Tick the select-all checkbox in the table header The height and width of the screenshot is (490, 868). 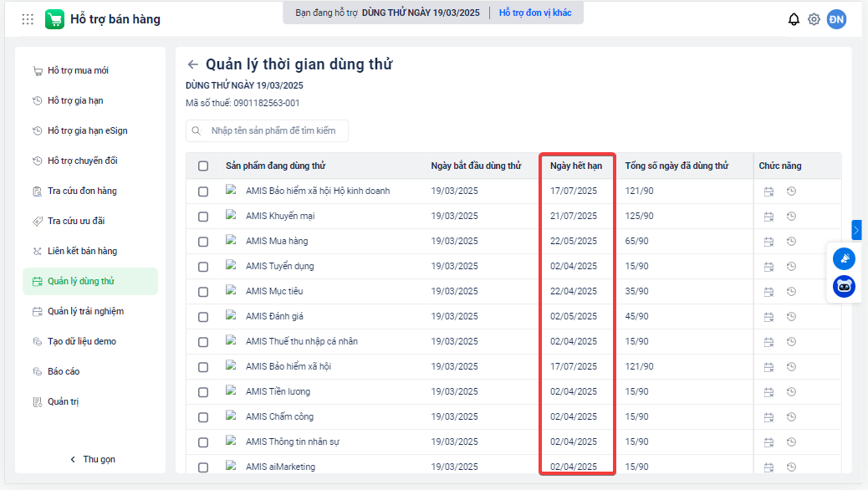(x=203, y=166)
